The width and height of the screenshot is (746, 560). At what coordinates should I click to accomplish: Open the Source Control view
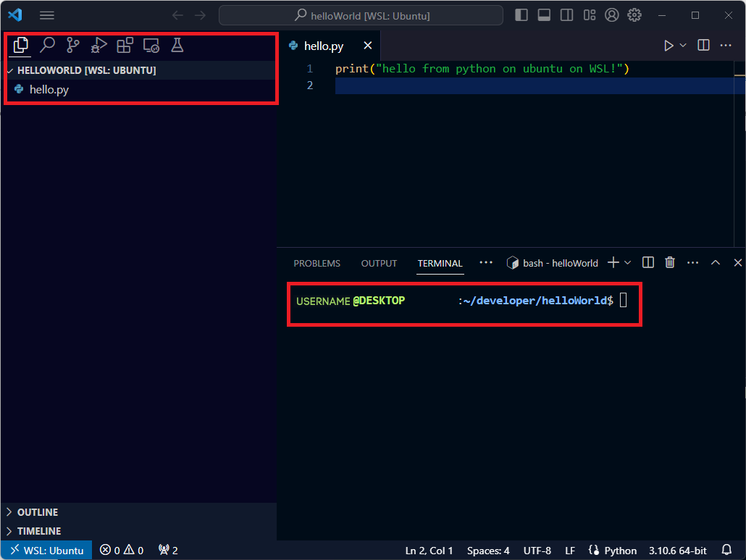[72, 46]
